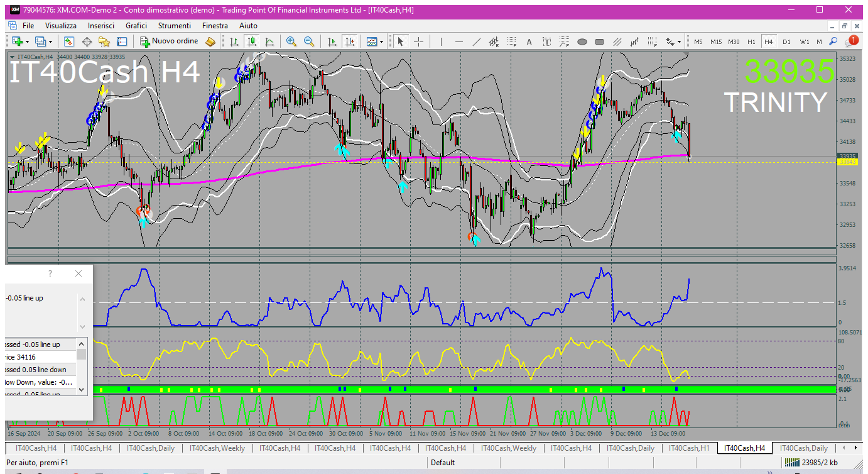Image resolution: width=868 pixels, height=474 pixels.
Task: Pick the horizontal line tool
Action: [459, 41]
